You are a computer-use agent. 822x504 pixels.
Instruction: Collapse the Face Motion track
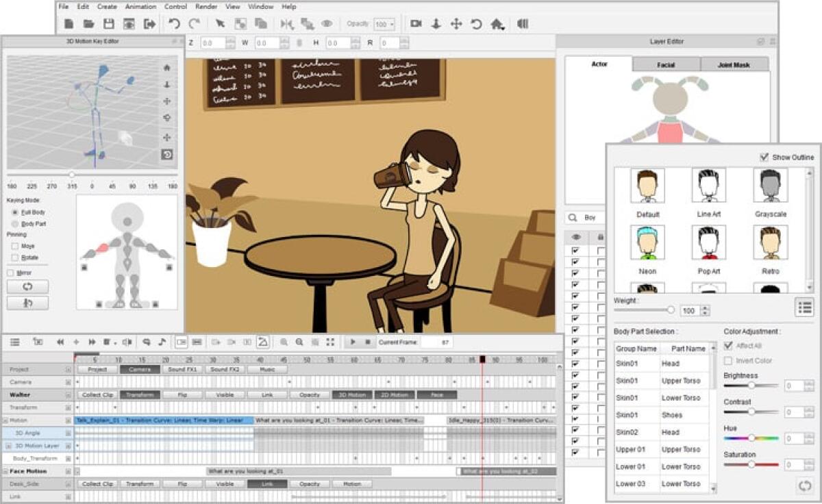5,470
